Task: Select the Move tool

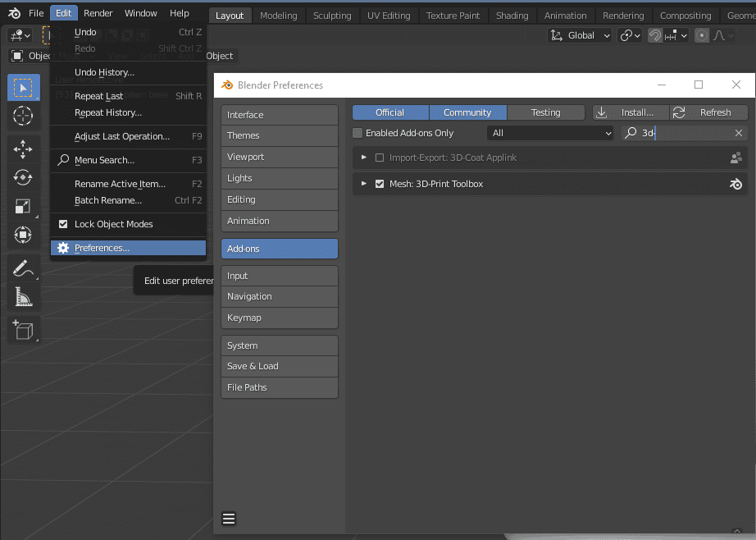Action: pos(23,149)
